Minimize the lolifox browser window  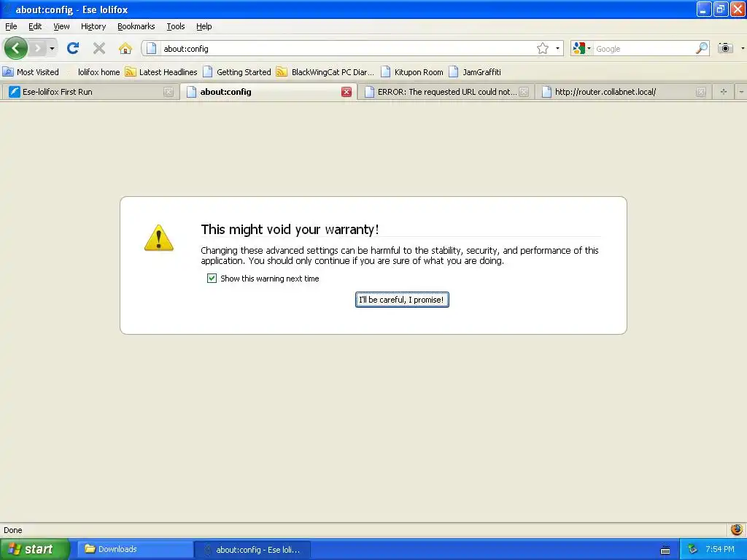click(703, 9)
